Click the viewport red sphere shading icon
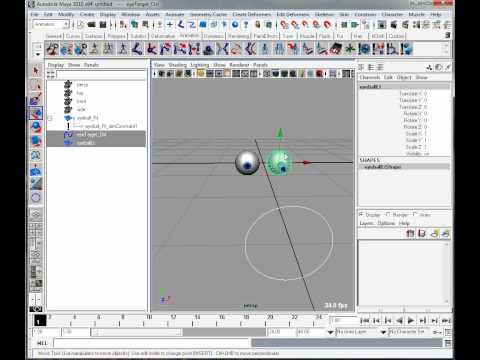 (x=319, y=73)
